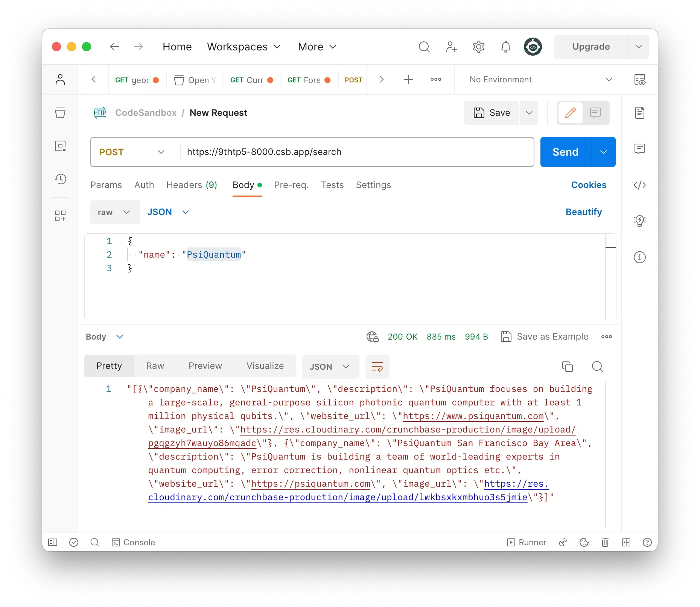Click the invite user icon
Viewport: 700px width, 607px height.
451,47
